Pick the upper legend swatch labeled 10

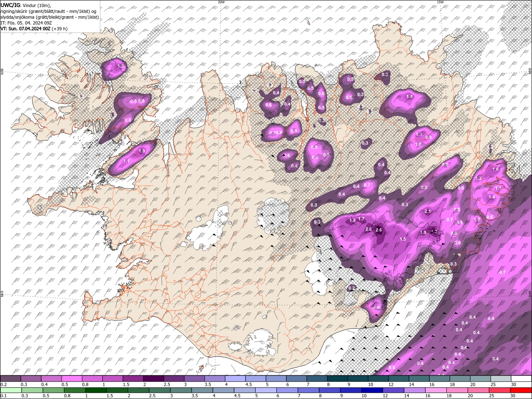tap(379, 379)
